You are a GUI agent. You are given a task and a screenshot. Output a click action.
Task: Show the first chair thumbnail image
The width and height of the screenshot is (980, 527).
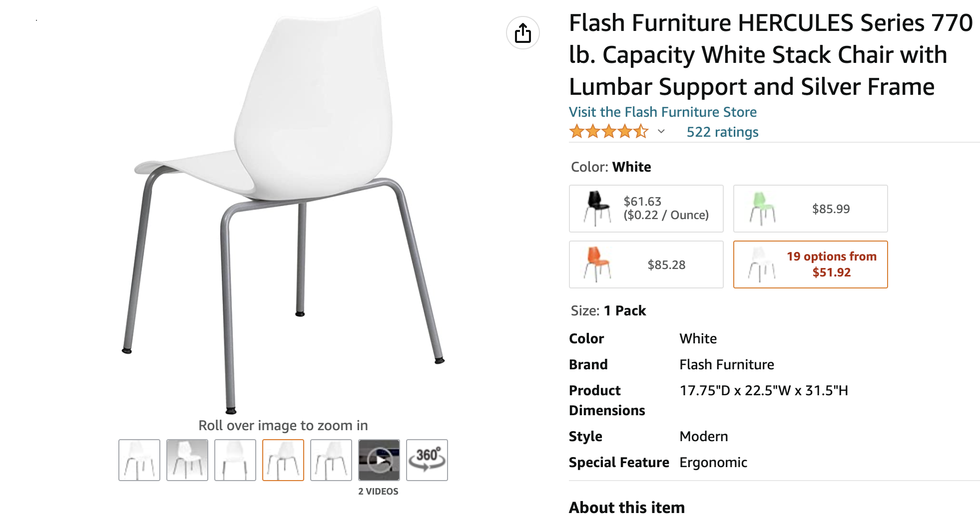(139, 460)
